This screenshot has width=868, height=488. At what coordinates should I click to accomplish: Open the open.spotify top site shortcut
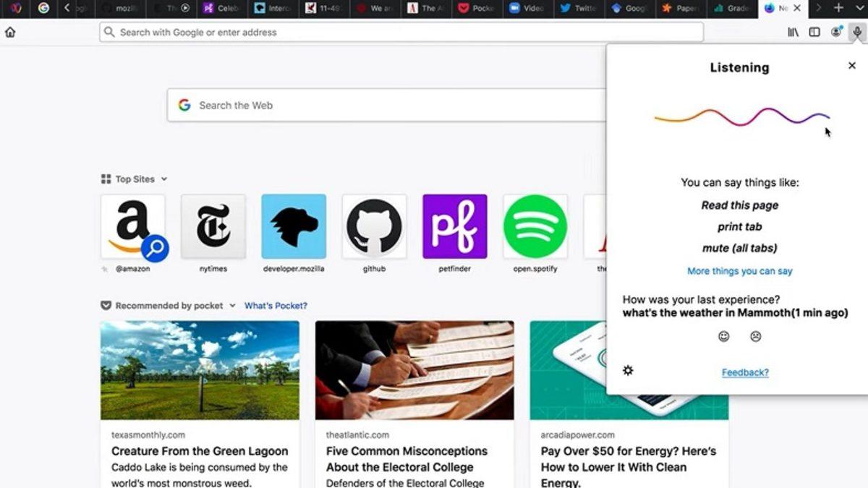pos(535,226)
